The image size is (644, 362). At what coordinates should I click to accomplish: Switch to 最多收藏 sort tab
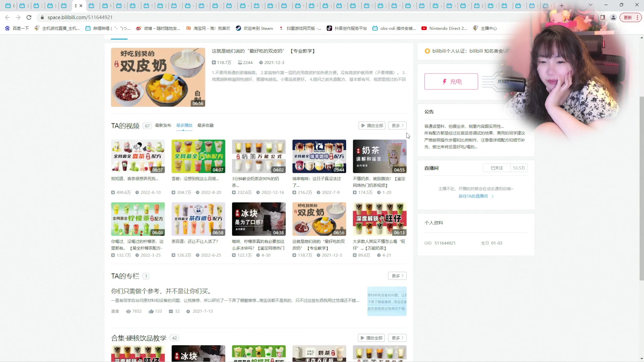205,125
